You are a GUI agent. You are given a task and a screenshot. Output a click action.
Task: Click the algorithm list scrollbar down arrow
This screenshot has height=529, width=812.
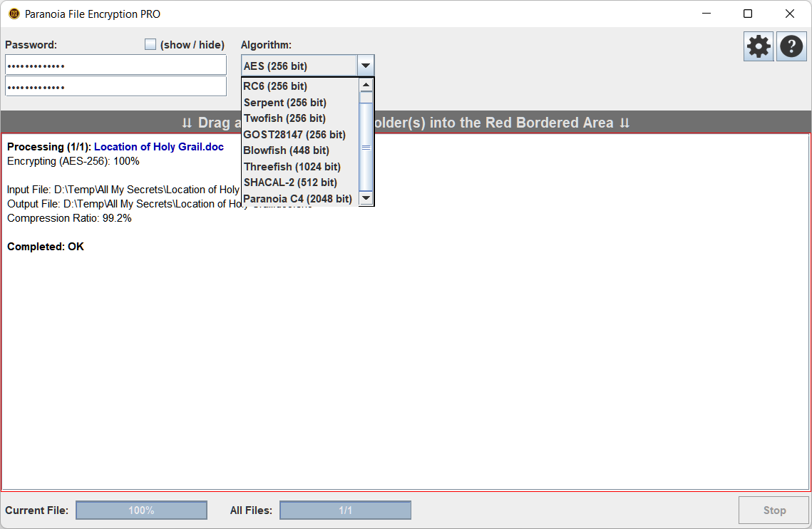pos(366,198)
